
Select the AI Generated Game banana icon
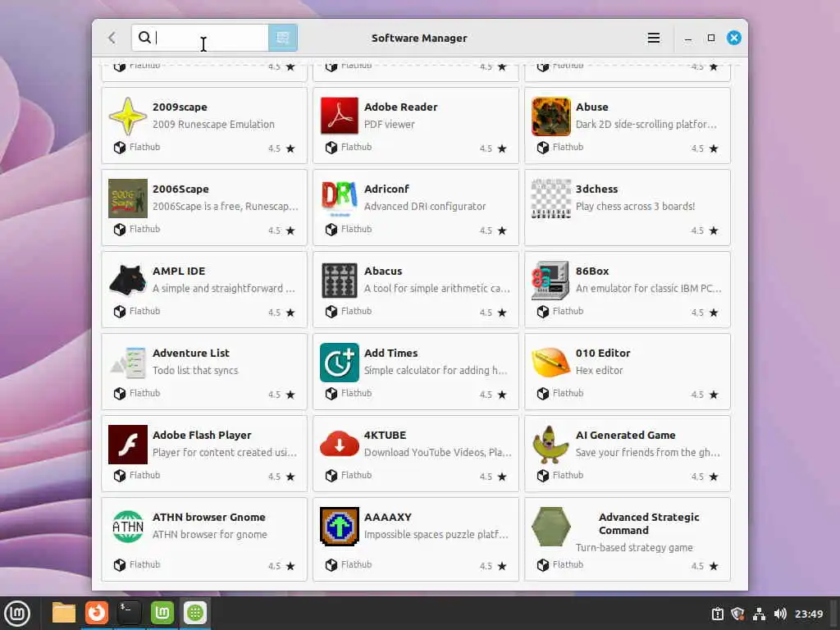[x=550, y=444]
